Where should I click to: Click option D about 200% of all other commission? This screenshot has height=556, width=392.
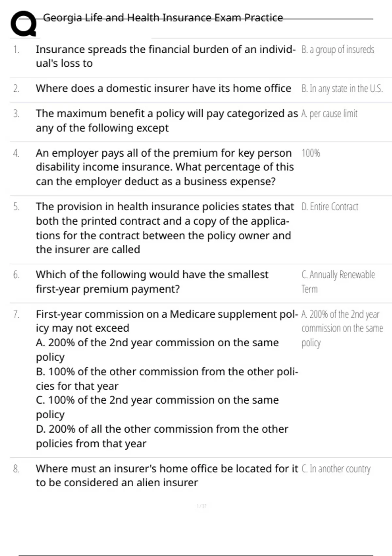pyautogui.click(x=162, y=436)
